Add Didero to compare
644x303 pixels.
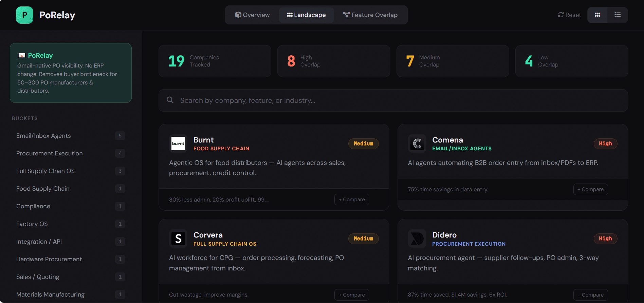click(x=590, y=295)
